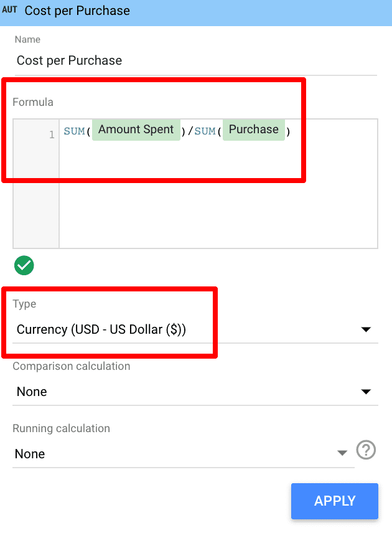Click empty space in formula editor
The height and width of the screenshot is (533, 392).
218,199
